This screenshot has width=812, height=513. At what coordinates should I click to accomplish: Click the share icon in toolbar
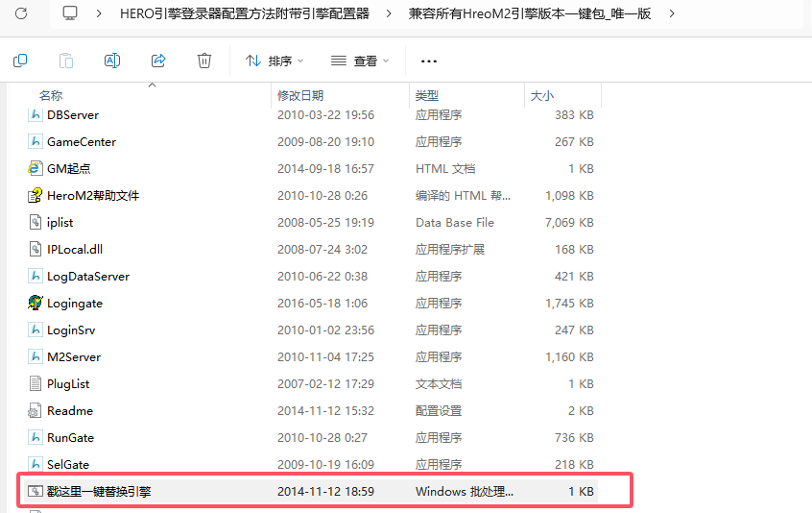158,61
